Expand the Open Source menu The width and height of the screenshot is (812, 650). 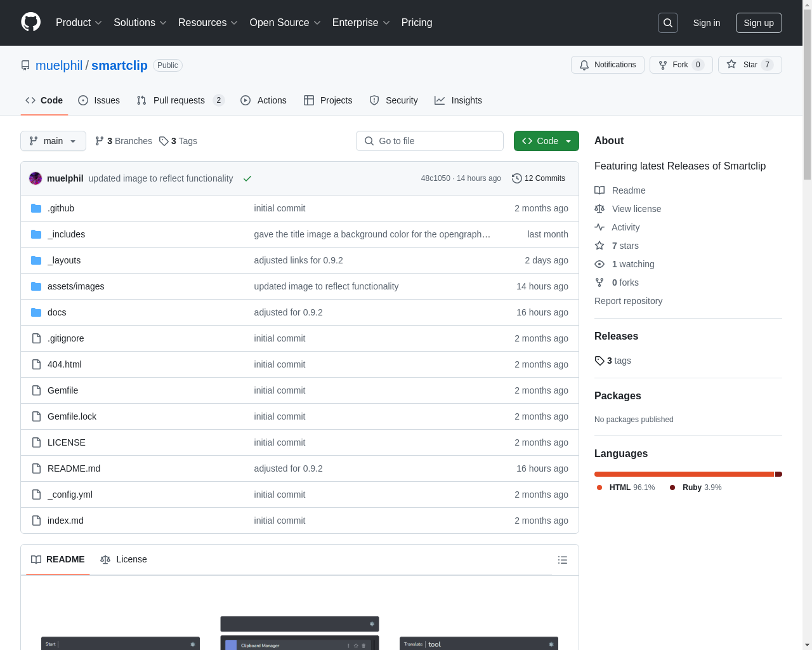coord(285,23)
